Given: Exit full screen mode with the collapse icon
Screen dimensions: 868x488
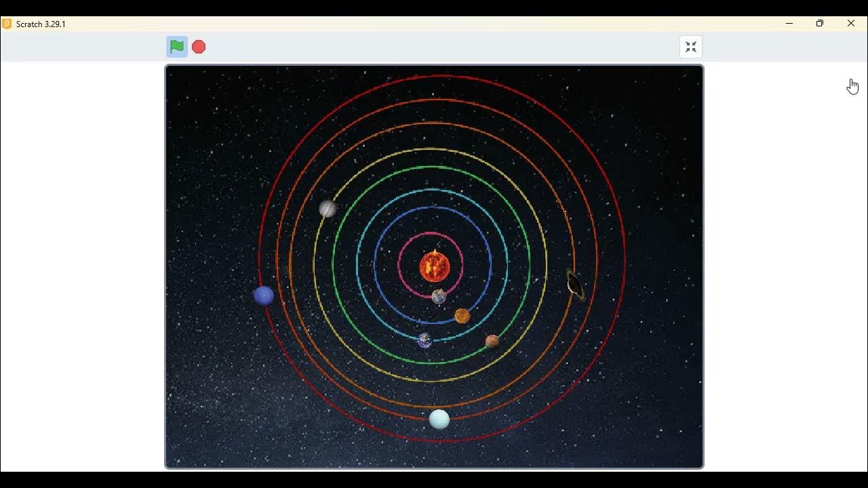Looking at the screenshot, I should [691, 47].
